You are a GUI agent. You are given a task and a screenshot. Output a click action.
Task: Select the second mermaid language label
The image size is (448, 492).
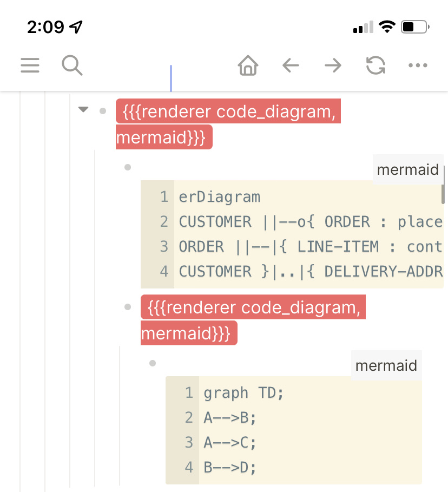point(386,365)
